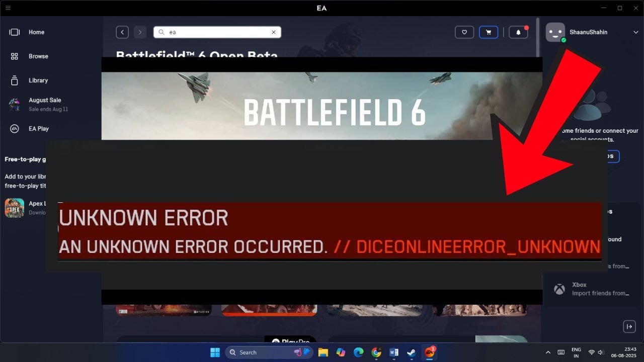Click the Home sidebar icon
Image resolution: width=644 pixels, height=362 pixels.
coord(15,32)
